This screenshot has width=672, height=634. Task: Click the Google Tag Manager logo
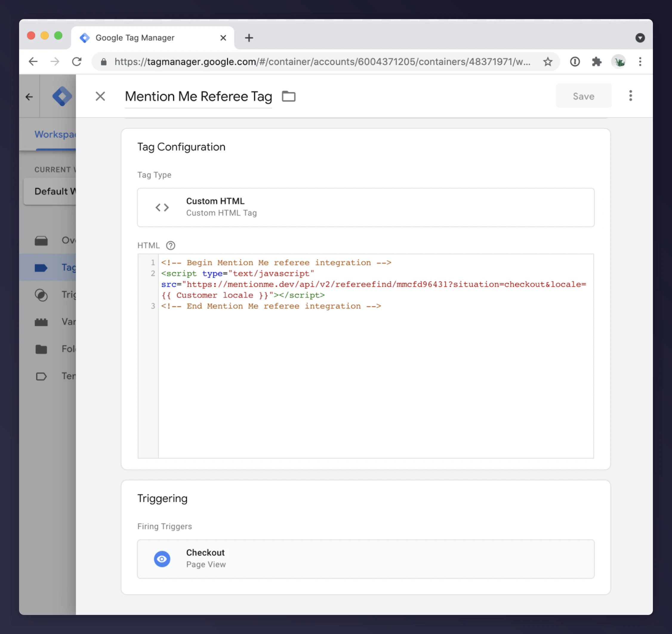pyautogui.click(x=62, y=96)
